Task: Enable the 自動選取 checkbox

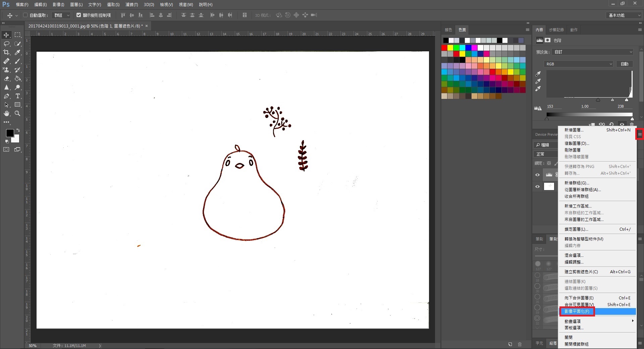Action: 25,15
